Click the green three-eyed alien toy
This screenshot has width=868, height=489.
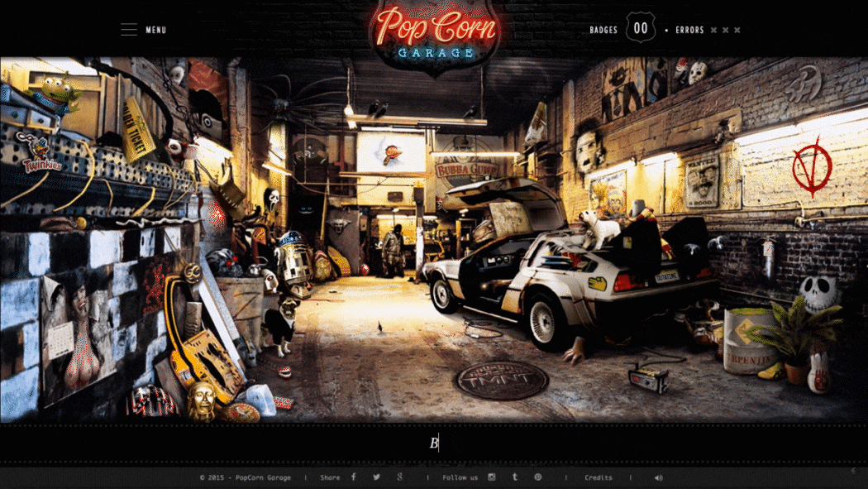pos(55,95)
